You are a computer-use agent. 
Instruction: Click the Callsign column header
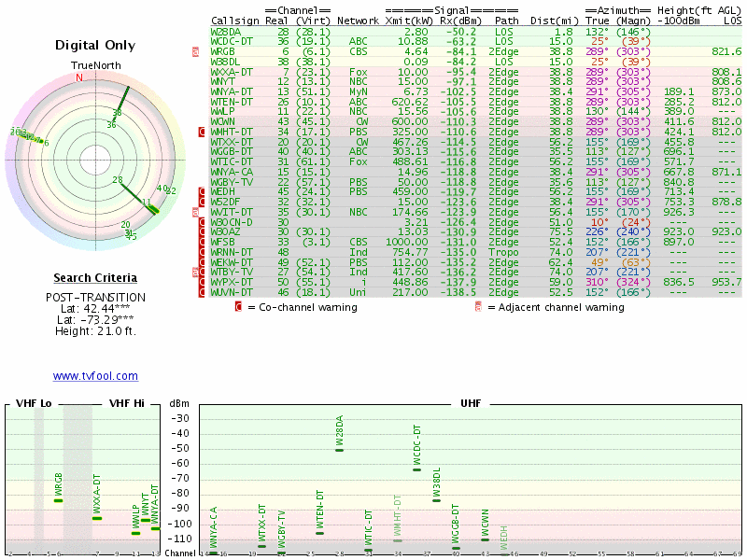click(x=234, y=20)
